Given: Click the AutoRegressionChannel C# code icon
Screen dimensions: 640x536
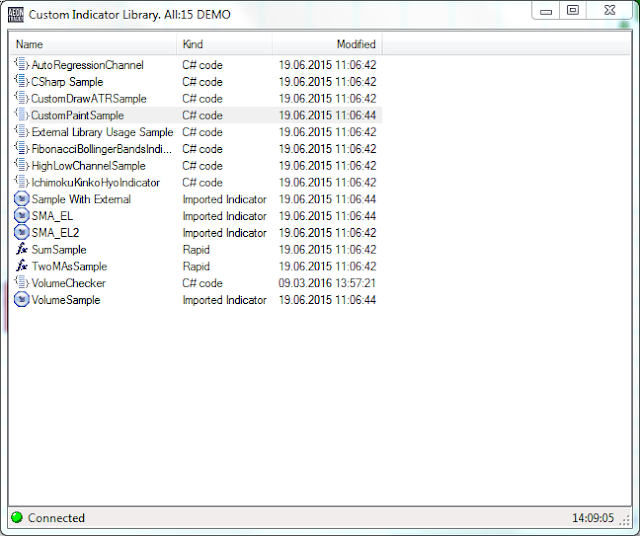Looking at the screenshot, I should tap(22, 64).
